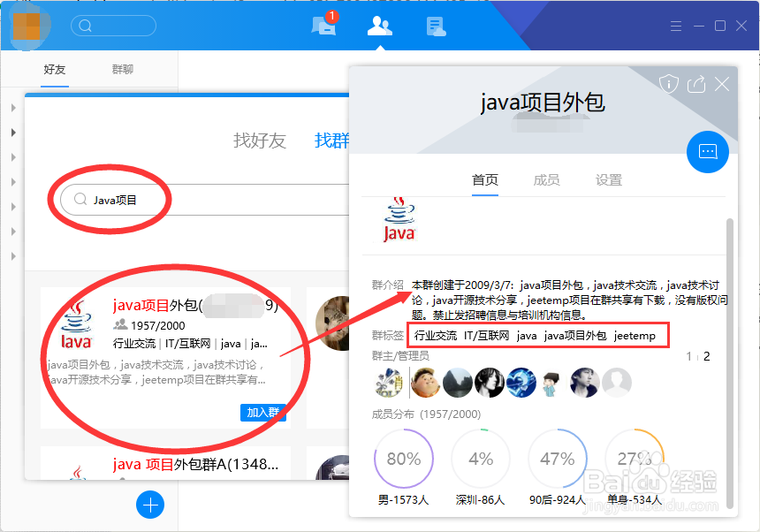
Task: Open the group notices icon in top bar
Action: click(x=435, y=26)
